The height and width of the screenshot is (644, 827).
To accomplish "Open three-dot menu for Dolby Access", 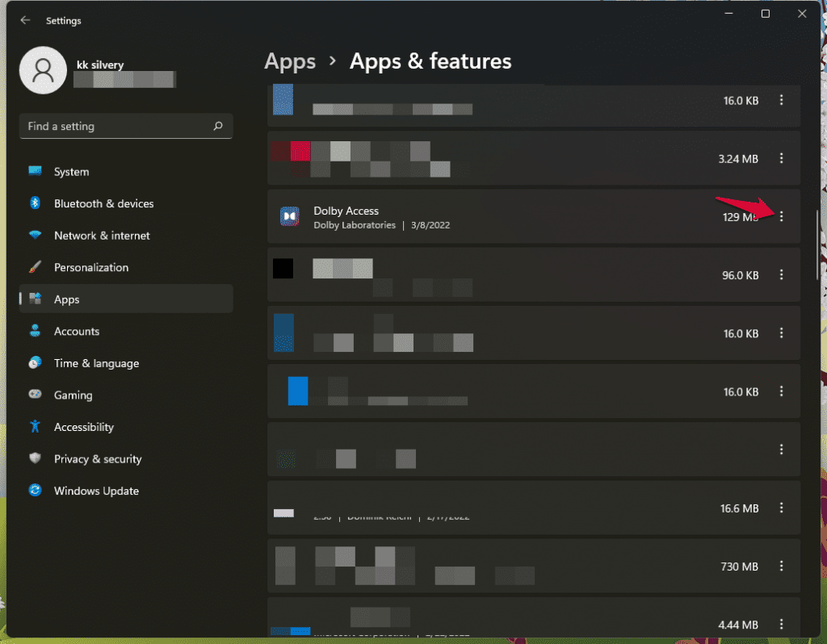I will pos(781,216).
